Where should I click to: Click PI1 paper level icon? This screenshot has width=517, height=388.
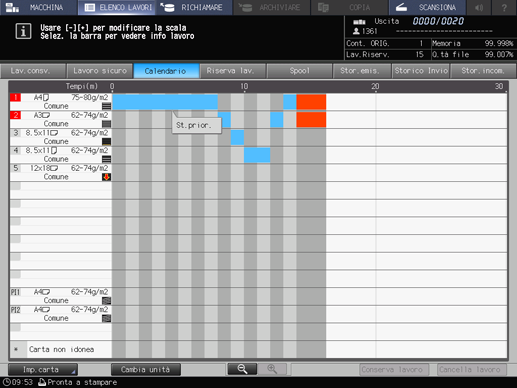point(106,300)
